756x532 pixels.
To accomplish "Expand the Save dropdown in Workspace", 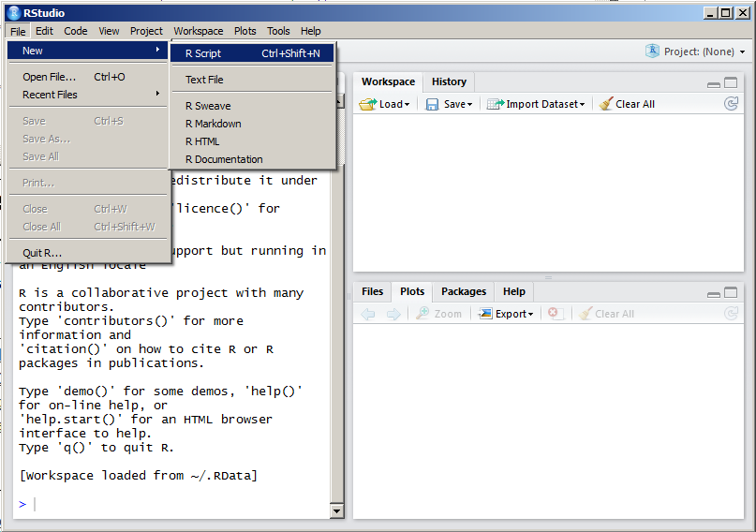I will (x=450, y=104).
